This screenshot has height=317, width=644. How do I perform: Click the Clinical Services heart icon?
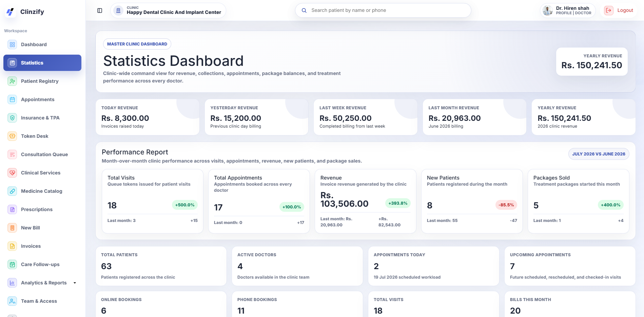click(x=12, y=173)
